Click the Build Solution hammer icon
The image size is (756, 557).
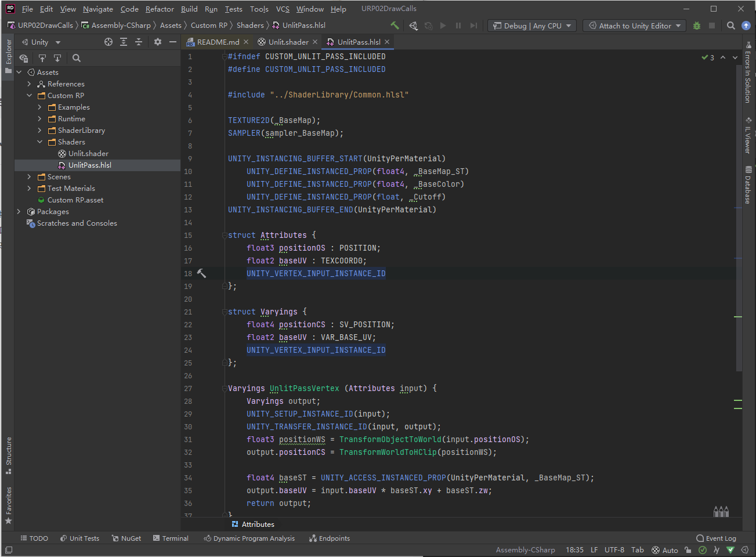click(395, 25)
